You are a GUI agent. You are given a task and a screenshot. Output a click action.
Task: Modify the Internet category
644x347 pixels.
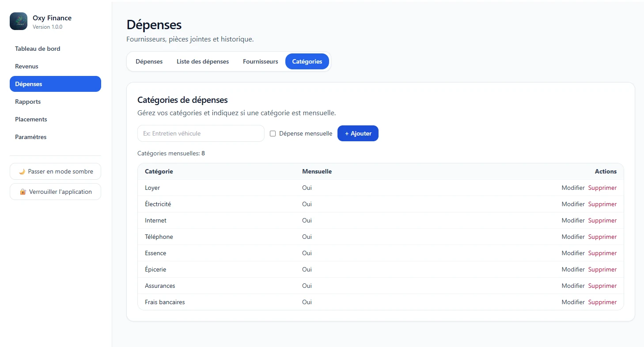click(x=573, y=220)
